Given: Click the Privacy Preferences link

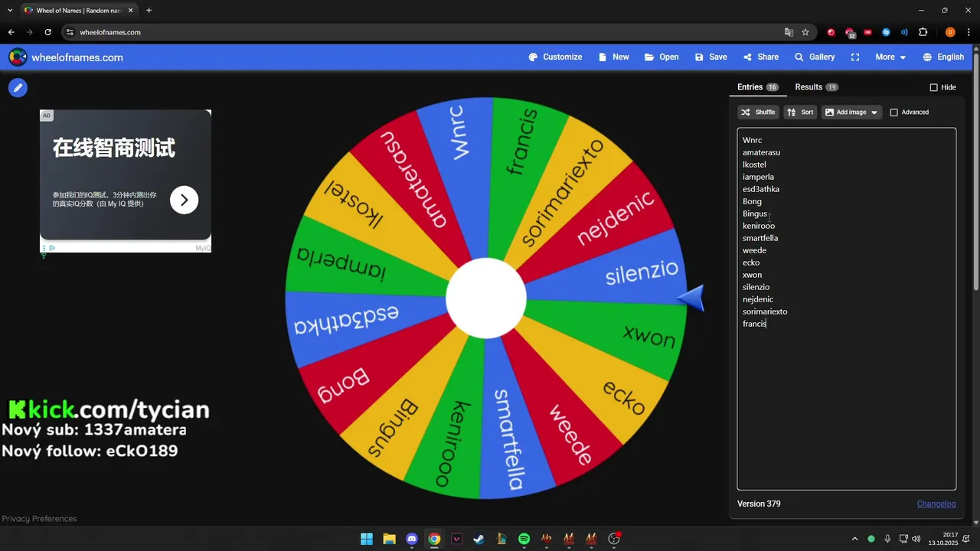Looking at the screenshot, I should point(39,519).
